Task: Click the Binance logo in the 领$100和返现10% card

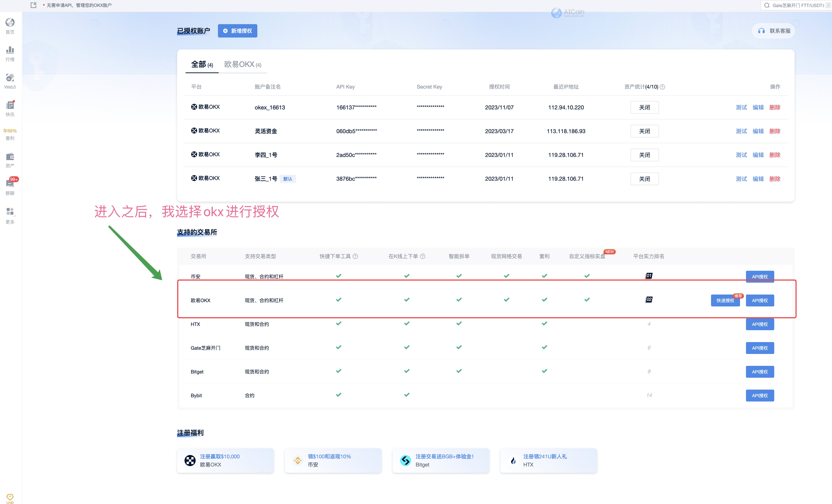Action: point(297,461)
